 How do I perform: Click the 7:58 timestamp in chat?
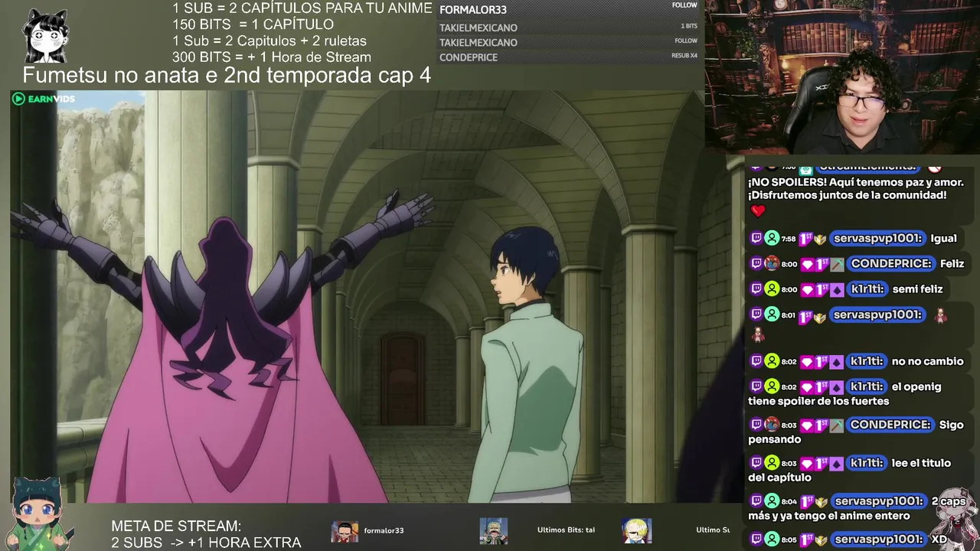tap(789, 239)
